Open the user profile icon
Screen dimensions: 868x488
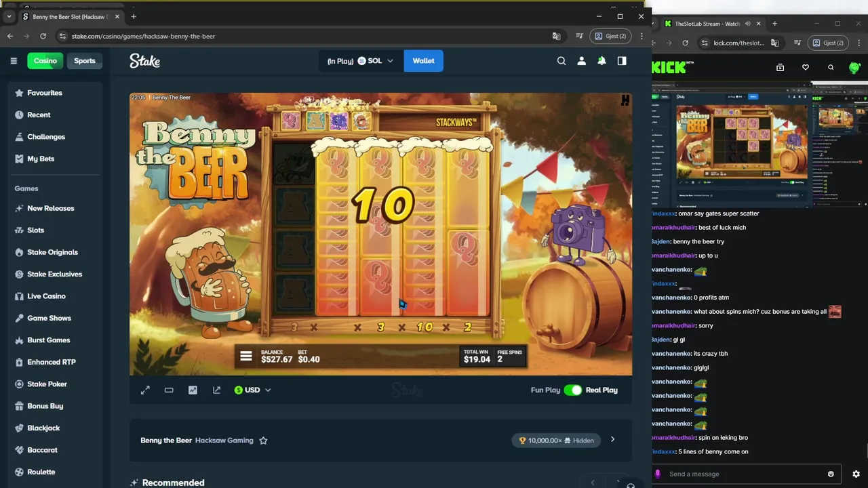(581, 61)
